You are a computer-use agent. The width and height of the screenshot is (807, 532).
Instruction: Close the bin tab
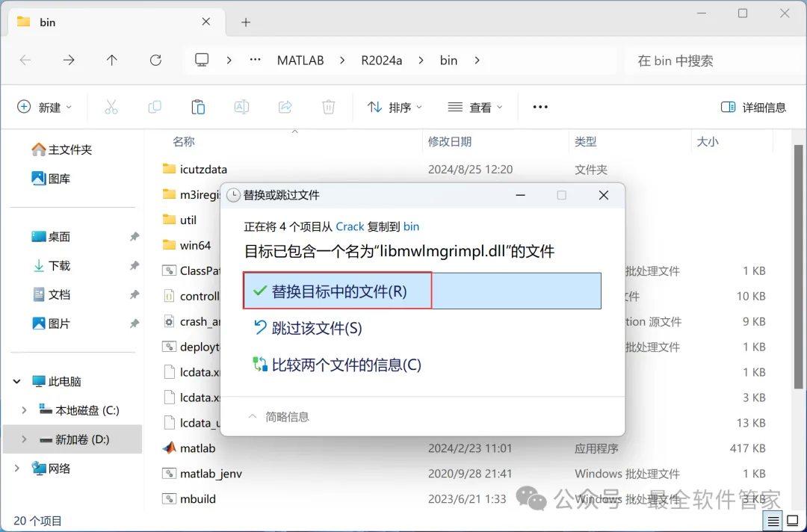(x=206, y=22)
